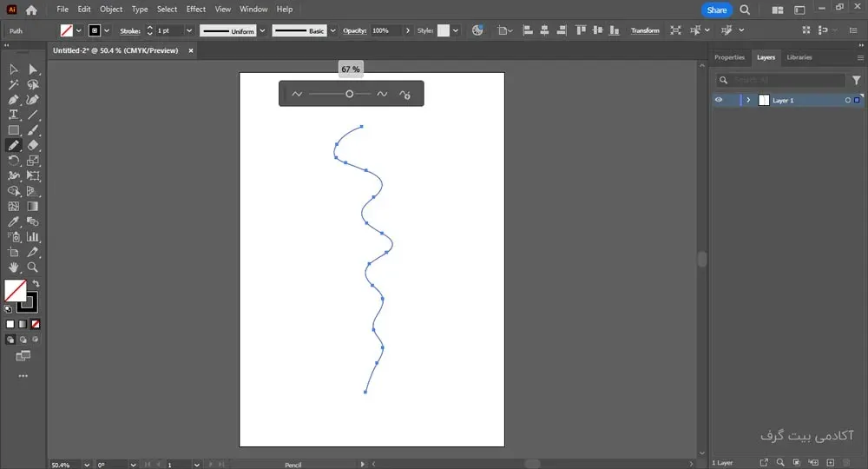
Task: Set paint mode to None
Action: click(36, 324)
